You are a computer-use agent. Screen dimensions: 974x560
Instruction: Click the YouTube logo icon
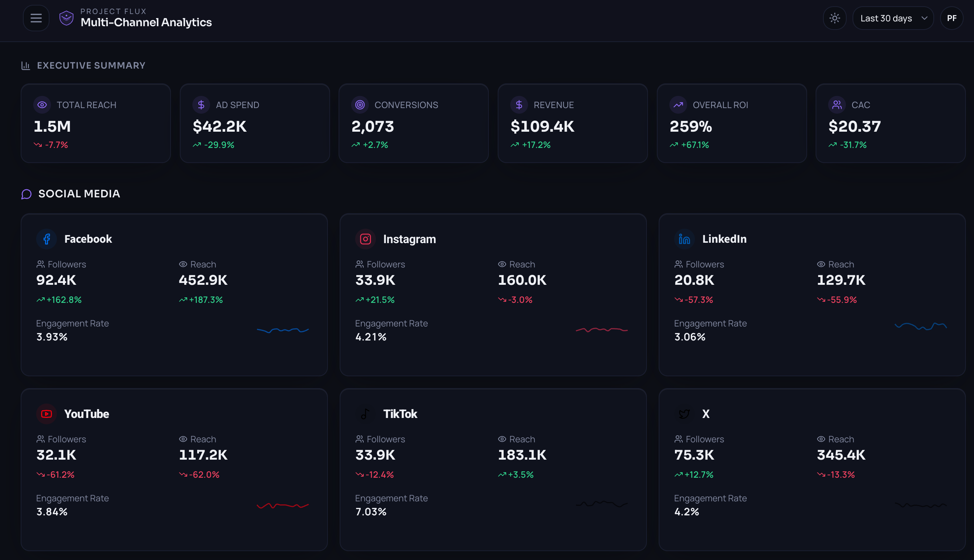pos(47,414)
